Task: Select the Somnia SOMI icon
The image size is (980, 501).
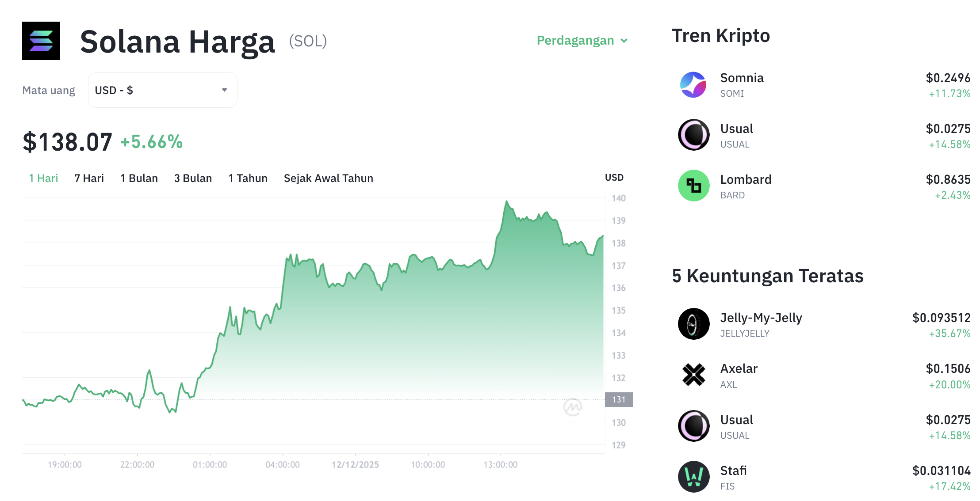Action: (x=693, y=85)
